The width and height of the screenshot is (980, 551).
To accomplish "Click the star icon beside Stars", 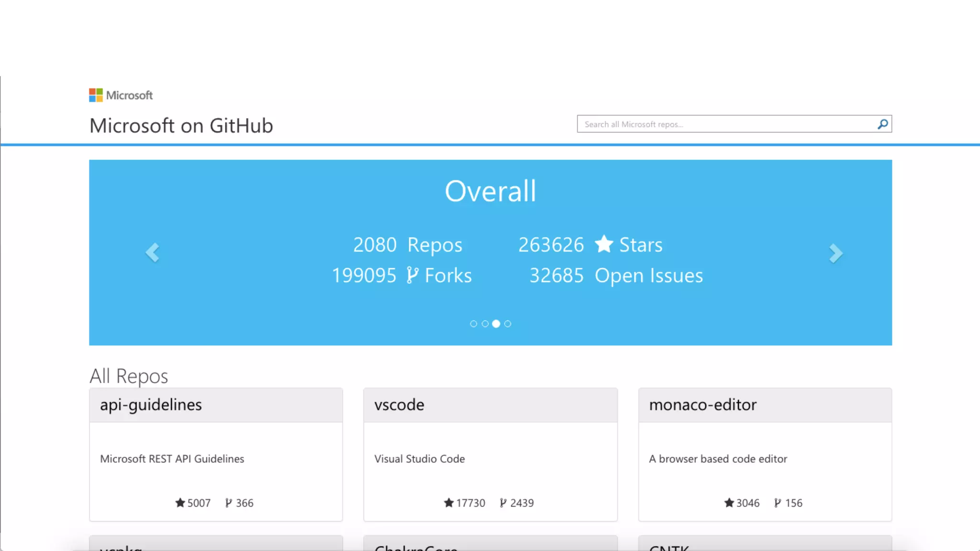I will (x=604, y=244).
